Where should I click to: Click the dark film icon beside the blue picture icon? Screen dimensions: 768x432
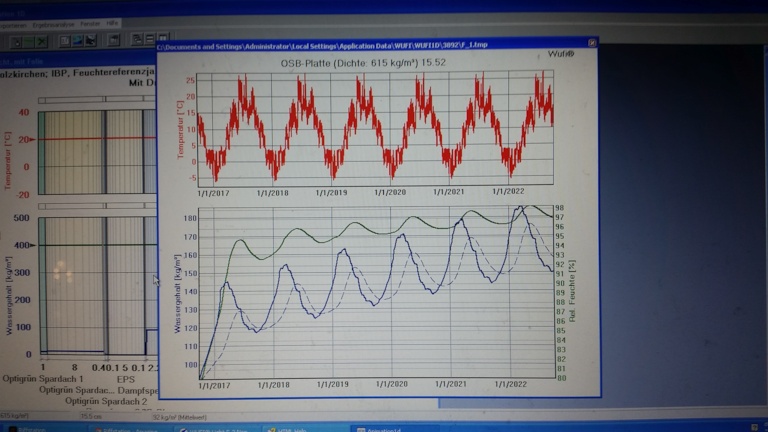point(90,41)
